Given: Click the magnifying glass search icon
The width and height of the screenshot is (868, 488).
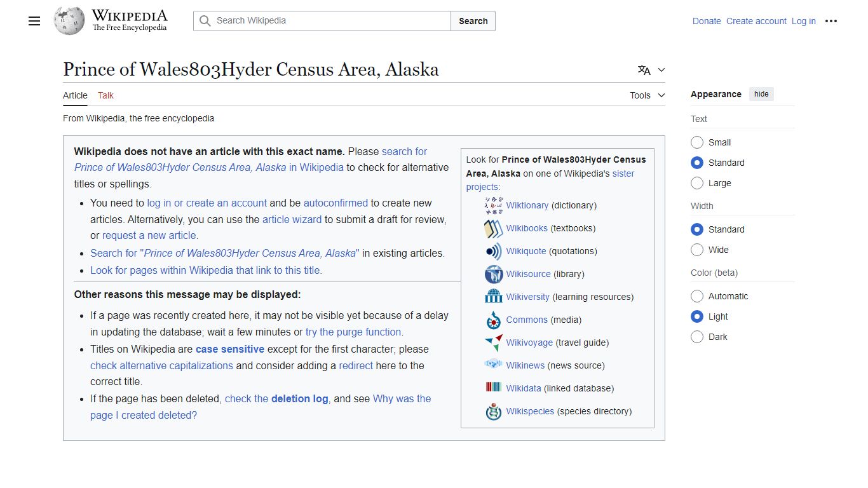Looking at the screenshot, I should [x=205, y=21].
